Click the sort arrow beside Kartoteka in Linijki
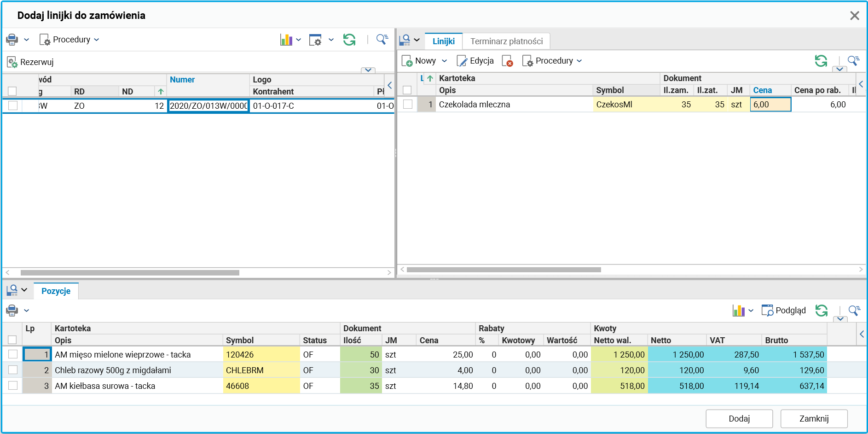Image resolution: width=868 pixels, height=434 pixels. pyautogui.click(x=430, y=78)
